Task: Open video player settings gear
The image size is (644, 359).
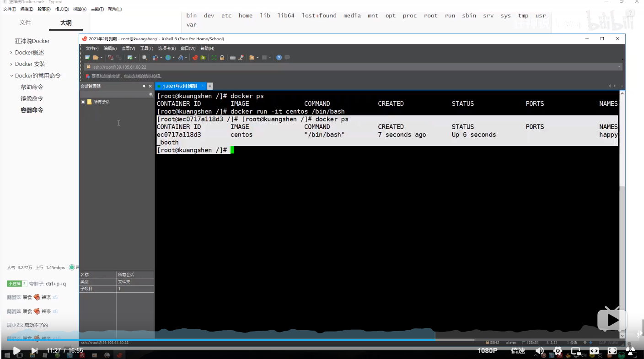Action: (558, 351)
